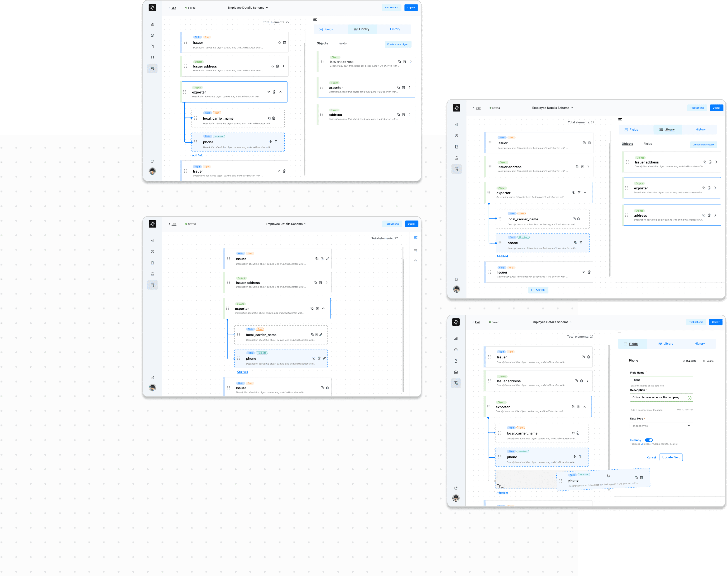The image size is (728, 576).
Task: Turn off the Is many toggle
Action: (649, 440)
